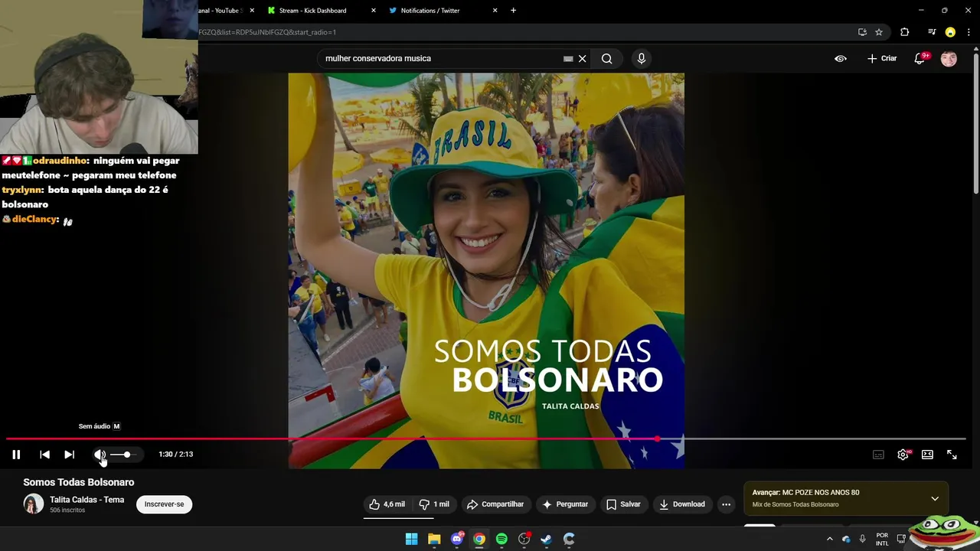Open Chrome media controls icon
980x551 pixels.
(x=932, y=32)
